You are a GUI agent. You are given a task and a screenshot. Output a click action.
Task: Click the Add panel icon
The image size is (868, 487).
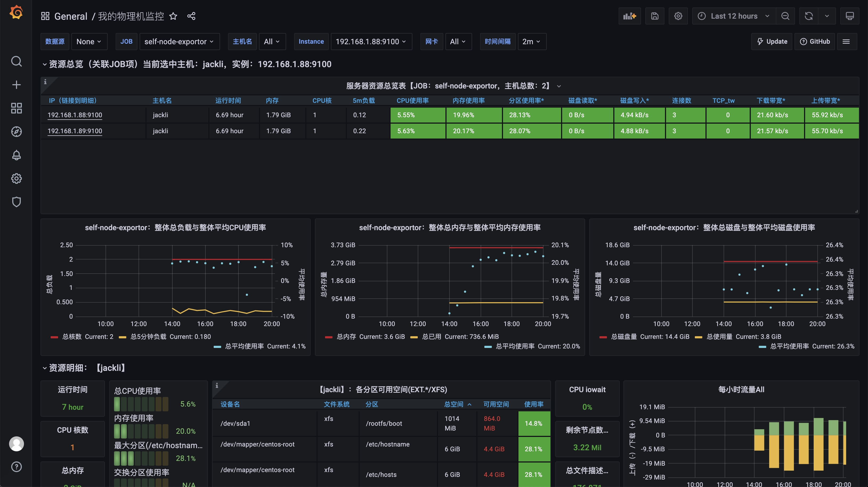pyautogui.click(x=630, y=16)
